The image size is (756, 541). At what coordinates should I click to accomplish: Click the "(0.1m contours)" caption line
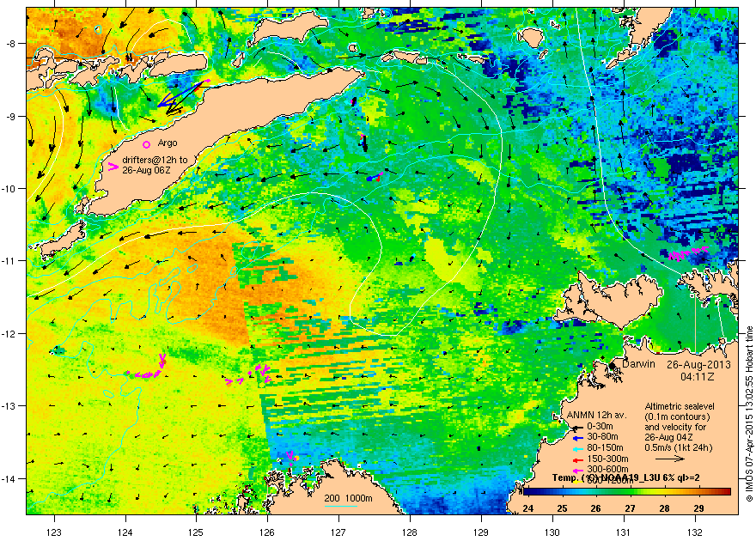[677, 416]
